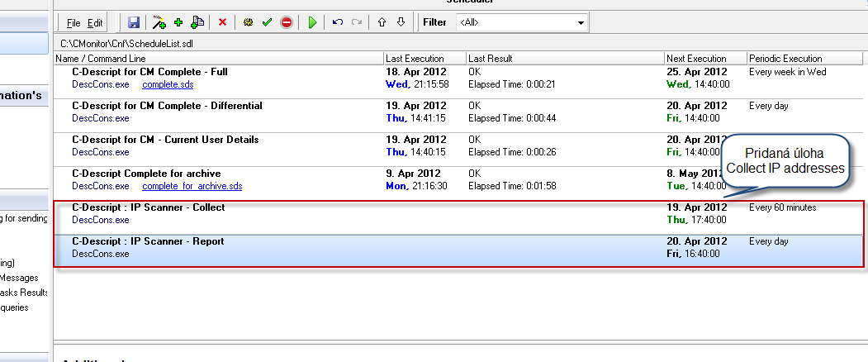Screen dimensions: 868x362
Task: Click the yellow gear properties icon
Action: click(249, 22)
